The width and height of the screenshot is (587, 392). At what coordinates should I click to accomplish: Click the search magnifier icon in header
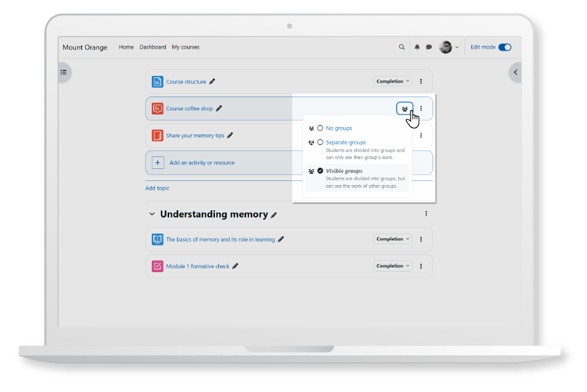tap(401, 47)
